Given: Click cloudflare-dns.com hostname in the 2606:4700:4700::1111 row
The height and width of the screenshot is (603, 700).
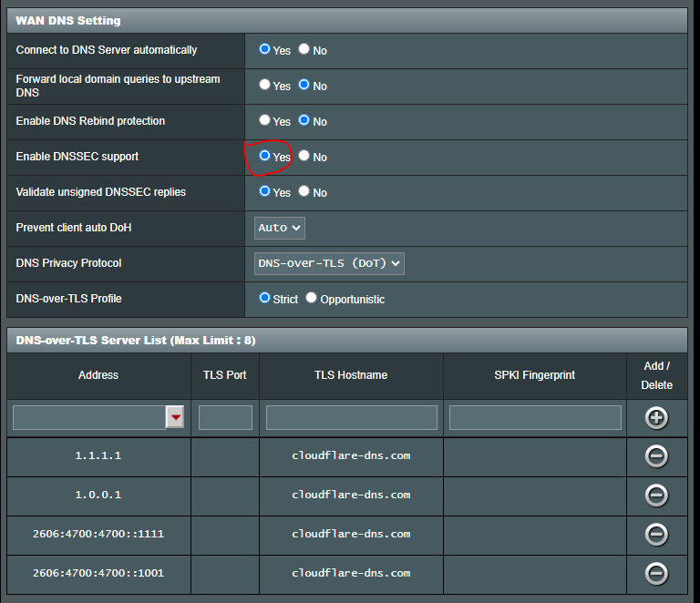Looking at the screenshot, I should click(351, 534).
